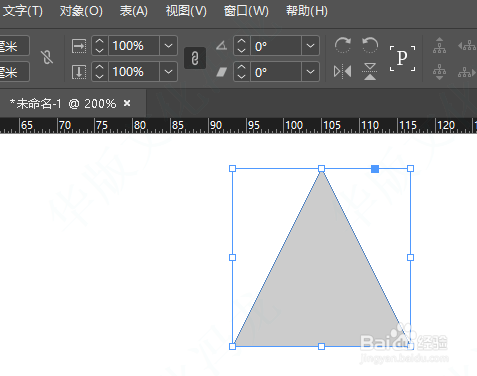Click the rotation angle 0° field
Screen dimensions: 477x376
276,46
